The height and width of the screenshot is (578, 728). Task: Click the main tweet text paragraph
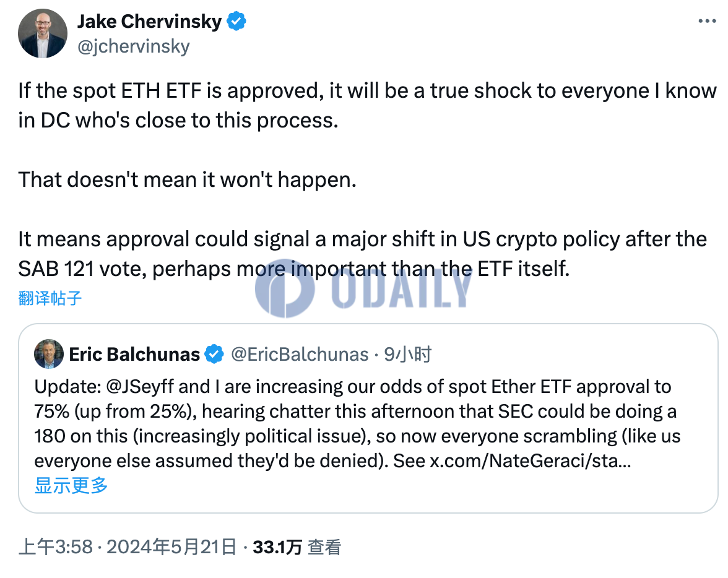367,179
